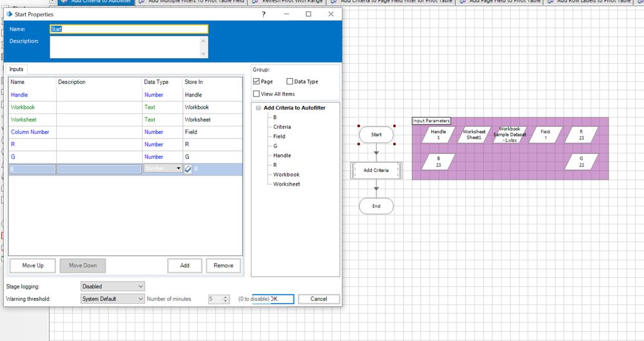The height and width of the screenshot is (341, 644).
Task: Click the Add button to add input
Action: pos(184,266)
